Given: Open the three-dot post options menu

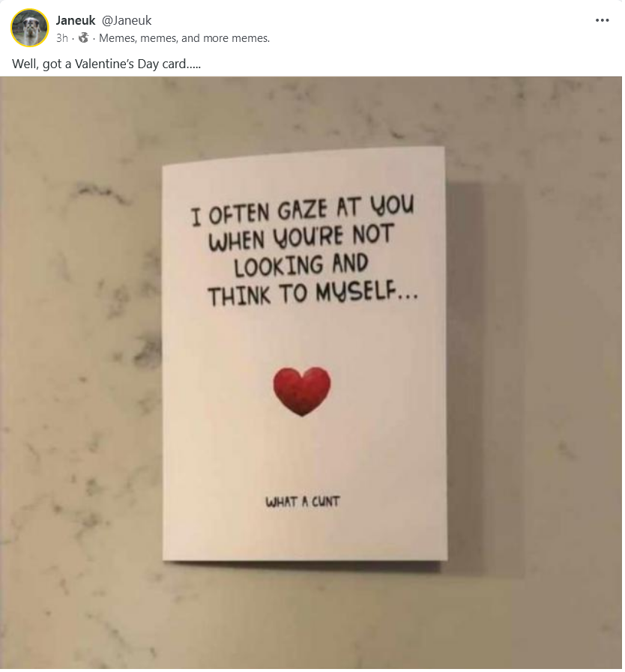Looking at the screenshot, I should [x=602, y=20].
